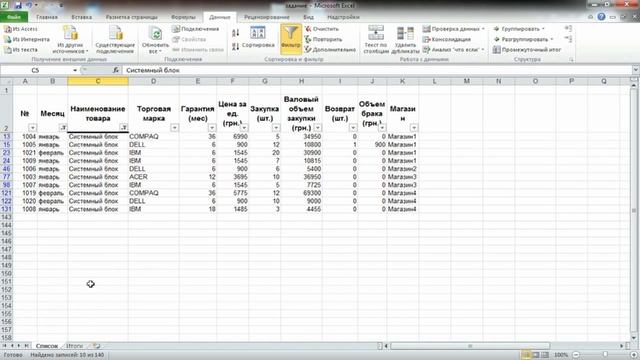The width and height of the screenshot is (640, 360).
Task: Open filter dropdown for Торговая марка
Action: [174, 128]
